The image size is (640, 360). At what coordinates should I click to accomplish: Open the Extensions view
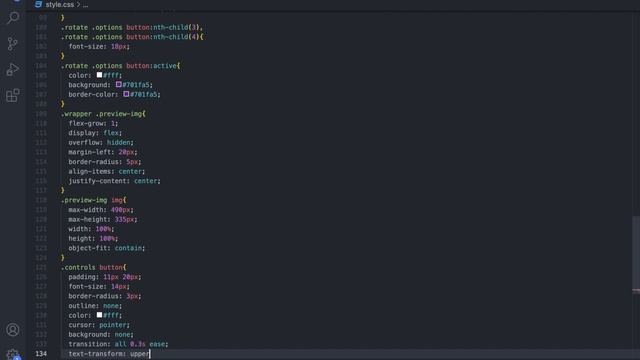(x=13, y=96)
